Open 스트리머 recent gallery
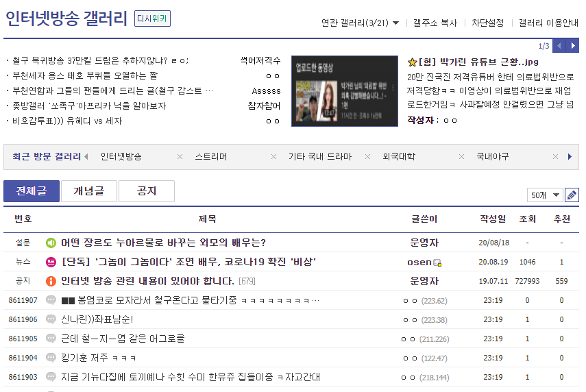The width and height of the screenshot is (586, 392). click(211, 156)
